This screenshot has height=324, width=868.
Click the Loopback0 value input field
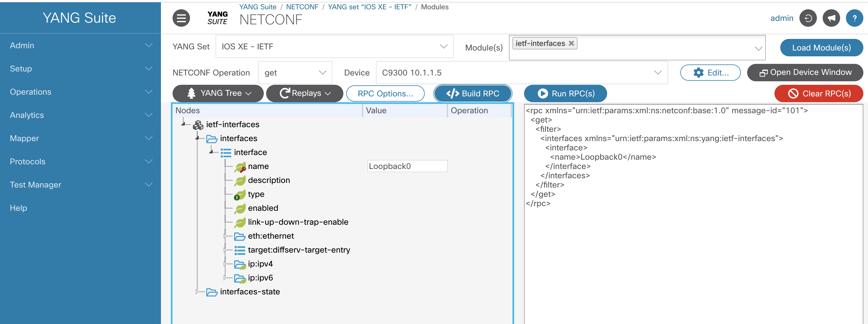point(407,166)
